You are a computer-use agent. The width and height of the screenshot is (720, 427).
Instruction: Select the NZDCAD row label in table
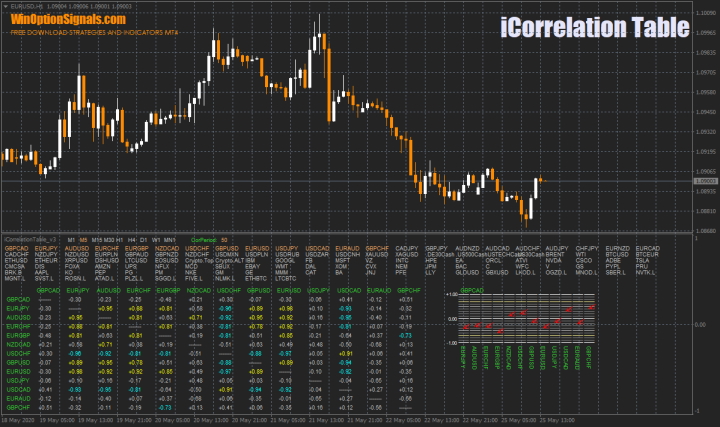pyautogui.click(x=17, y=343)
